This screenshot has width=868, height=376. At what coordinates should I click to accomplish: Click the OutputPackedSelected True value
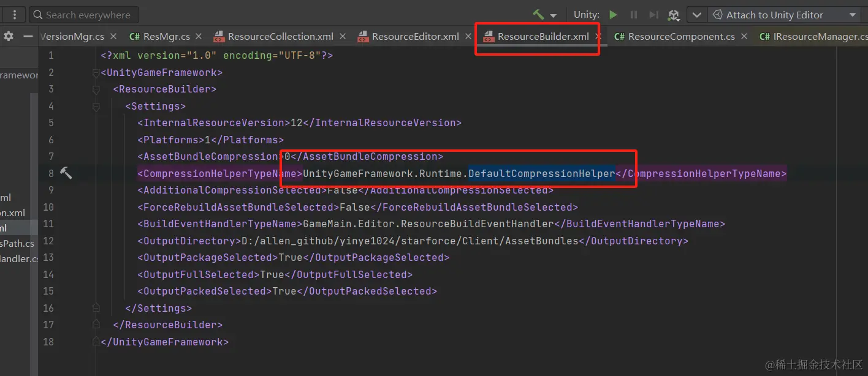tap(284, 291)
